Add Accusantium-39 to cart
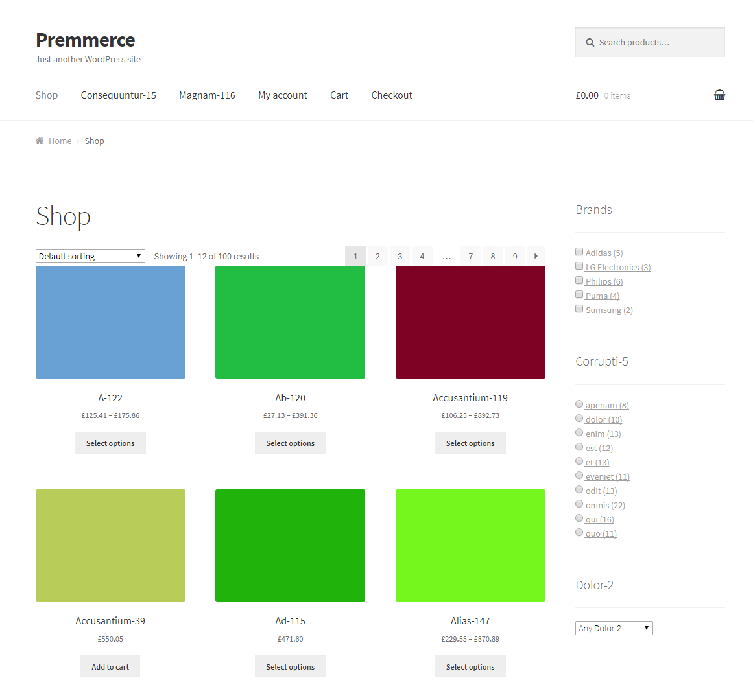 [110, 666]
